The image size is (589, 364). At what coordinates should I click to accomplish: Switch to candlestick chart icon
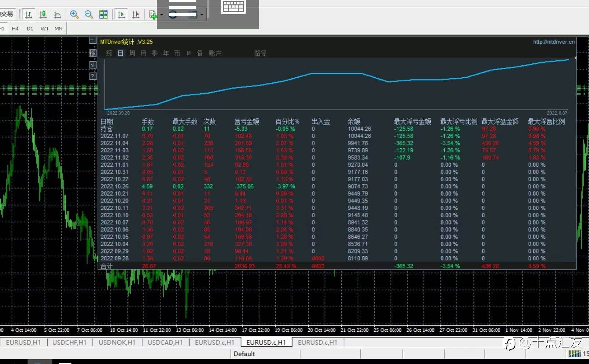pos(43,15)
